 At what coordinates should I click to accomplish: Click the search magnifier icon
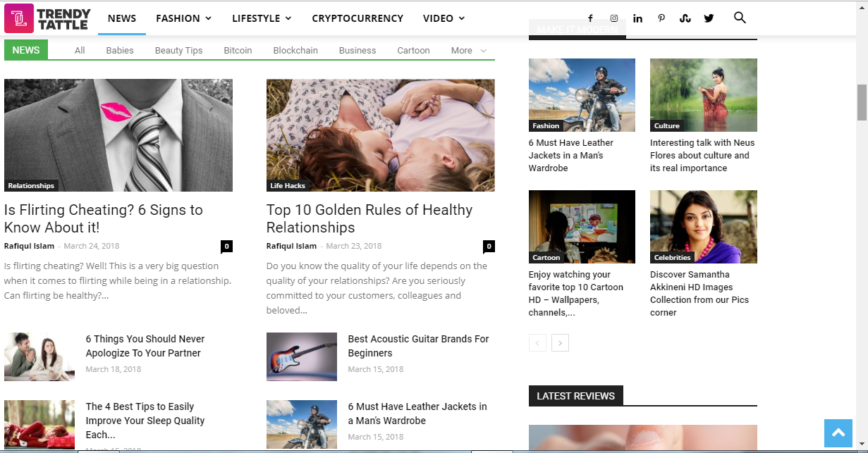point(740,18)
